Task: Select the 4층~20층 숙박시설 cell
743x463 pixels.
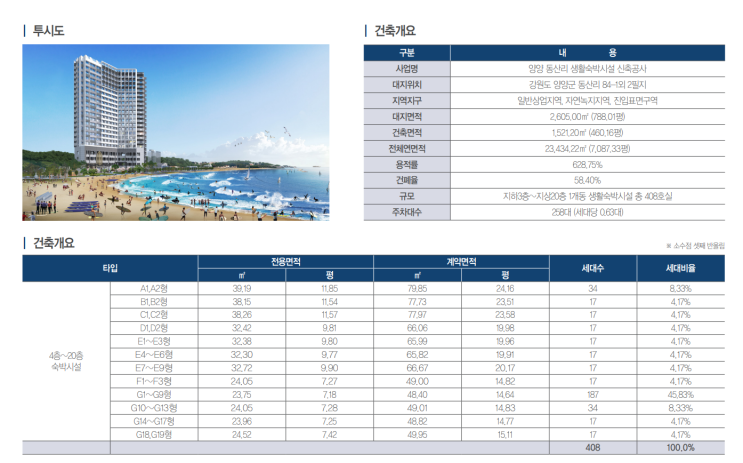Action: click(x=66, y=361)
